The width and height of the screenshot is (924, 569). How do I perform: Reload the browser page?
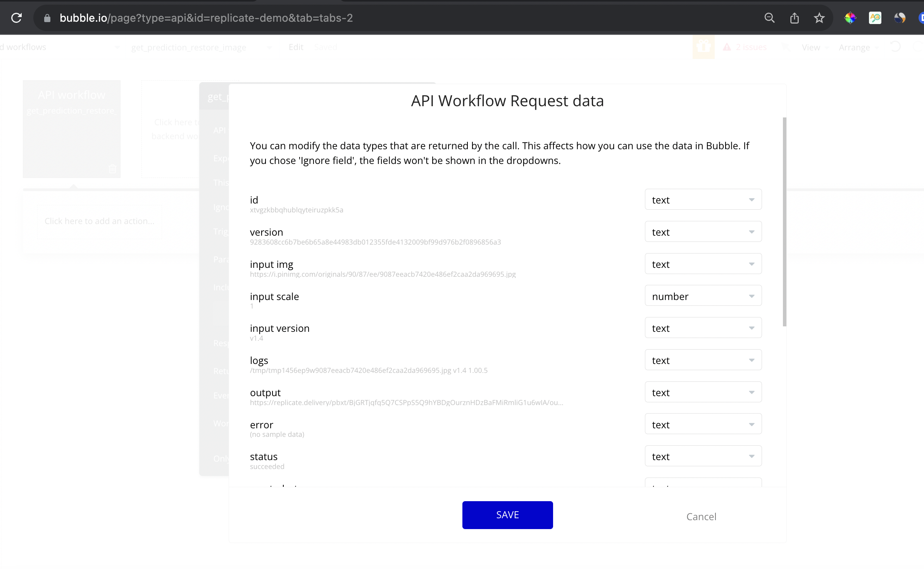pyautogui.click(x=16, y=18)
